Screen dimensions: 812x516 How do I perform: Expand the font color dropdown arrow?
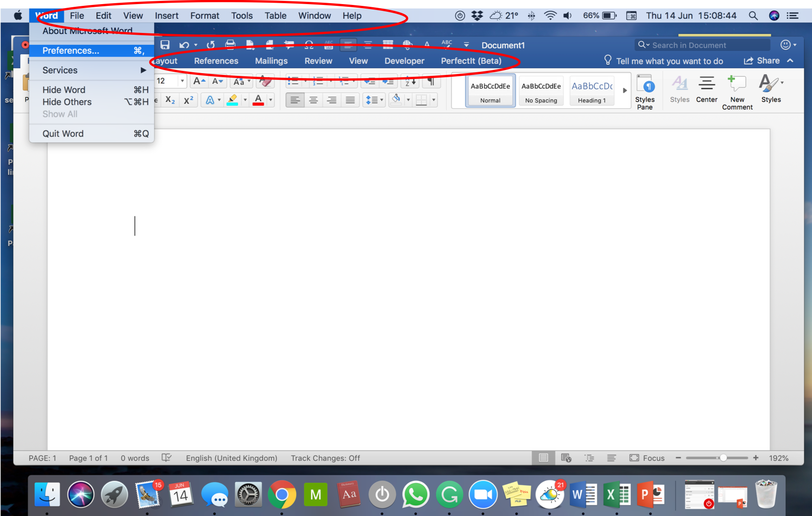(x=271, y=100)
